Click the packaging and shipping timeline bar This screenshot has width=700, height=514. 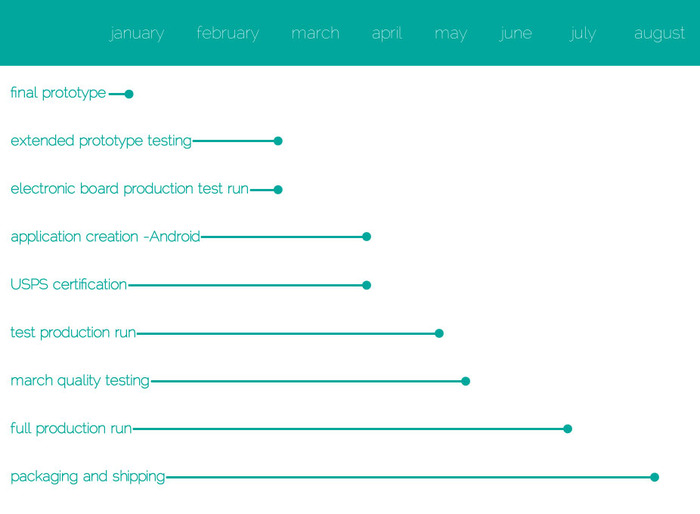pyautogui.click(x=408, y=477)
